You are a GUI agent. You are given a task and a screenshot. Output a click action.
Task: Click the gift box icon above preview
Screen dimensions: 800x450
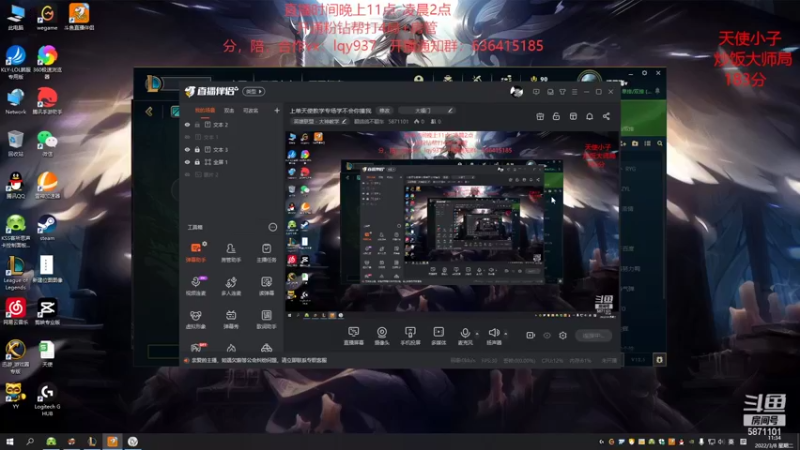(540, 116)
